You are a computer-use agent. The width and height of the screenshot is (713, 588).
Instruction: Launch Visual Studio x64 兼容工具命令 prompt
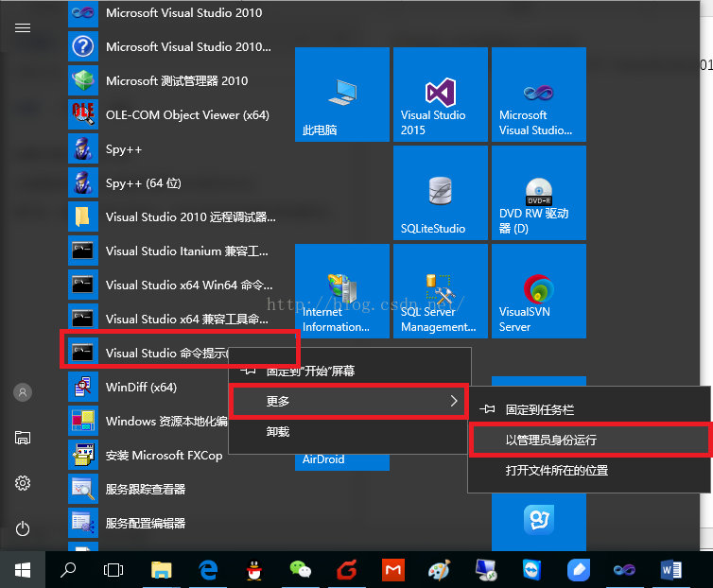(x=173, y=319)
